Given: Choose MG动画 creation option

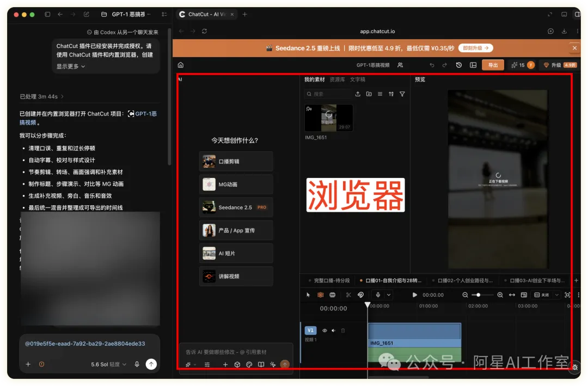Looking at the screenshot, I should click(x=236, y=184).
